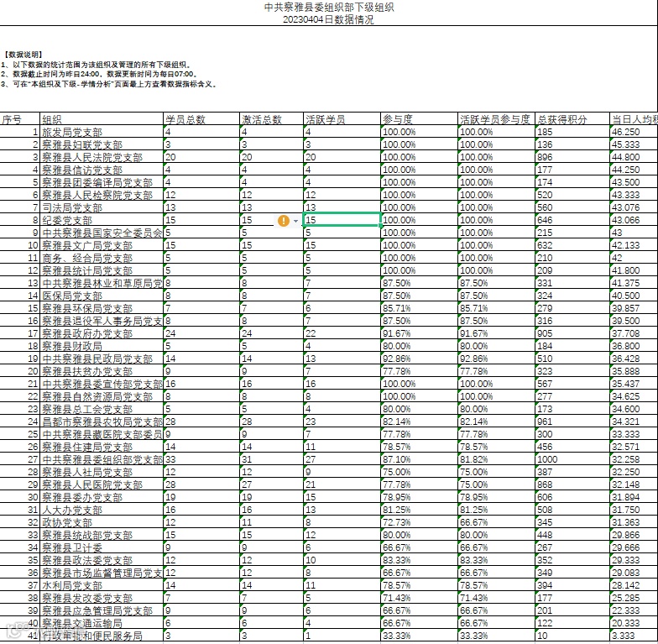Select cell 行政审批和便民服务局
The image size is (658, 644).
tap(102, 636)
